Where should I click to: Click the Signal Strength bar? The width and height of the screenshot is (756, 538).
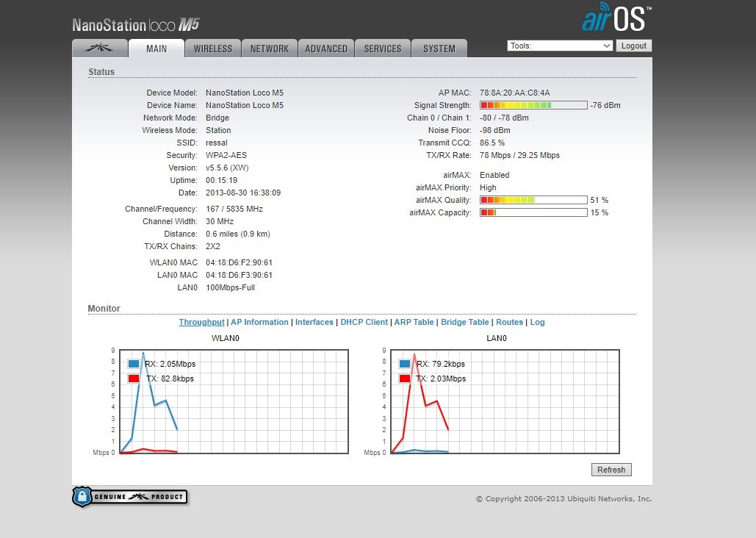533,105
